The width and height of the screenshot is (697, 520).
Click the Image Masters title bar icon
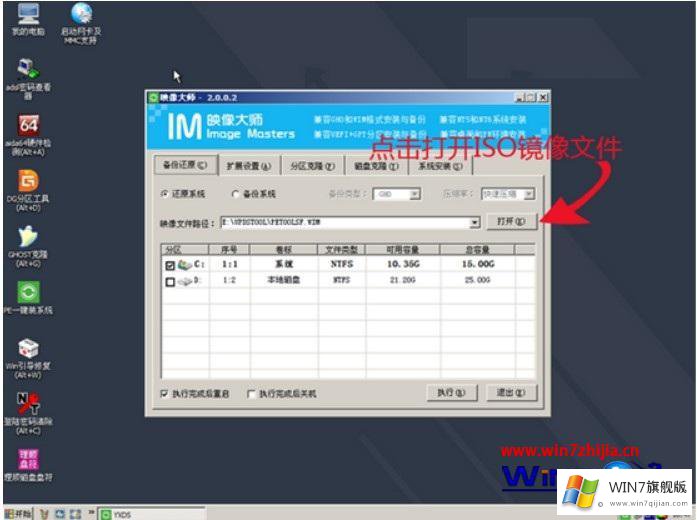point(153,97)
